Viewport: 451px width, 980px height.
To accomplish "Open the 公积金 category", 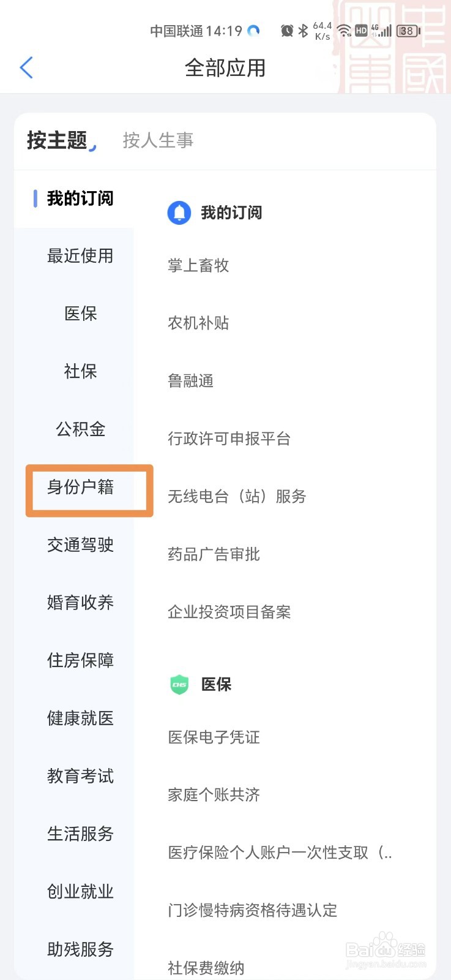I will pyautogui.click(x=80, y=429).
